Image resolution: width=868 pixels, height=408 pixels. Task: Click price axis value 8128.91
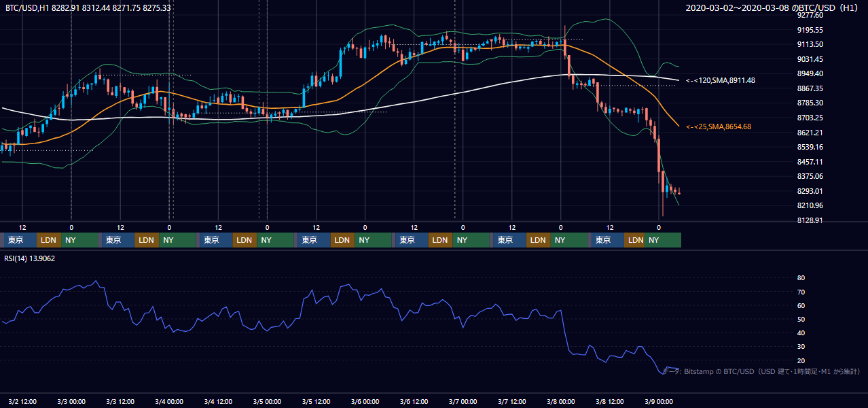pos(810,220)
